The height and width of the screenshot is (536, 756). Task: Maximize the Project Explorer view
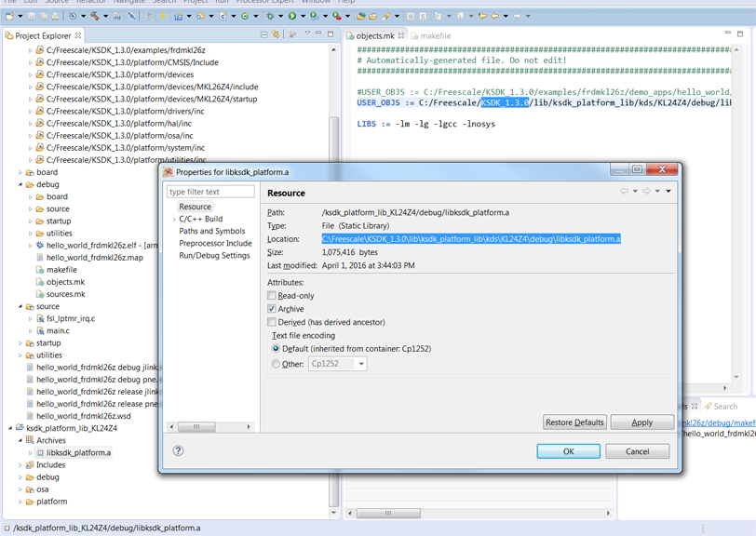point(331,33)
